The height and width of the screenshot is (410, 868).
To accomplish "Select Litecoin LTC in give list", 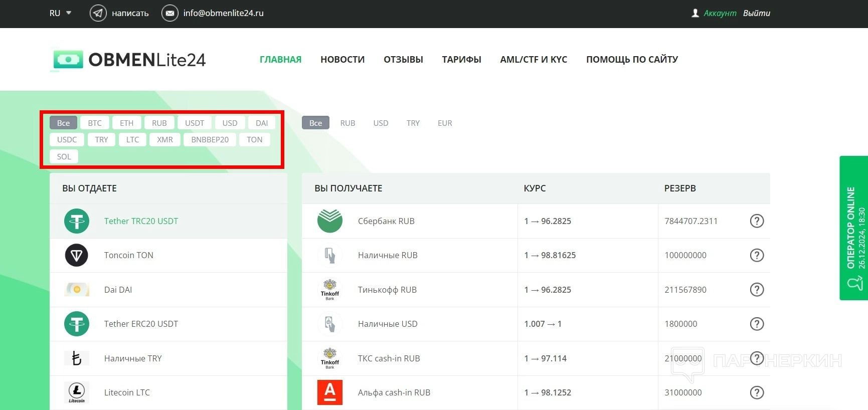I will coord(168,392).
